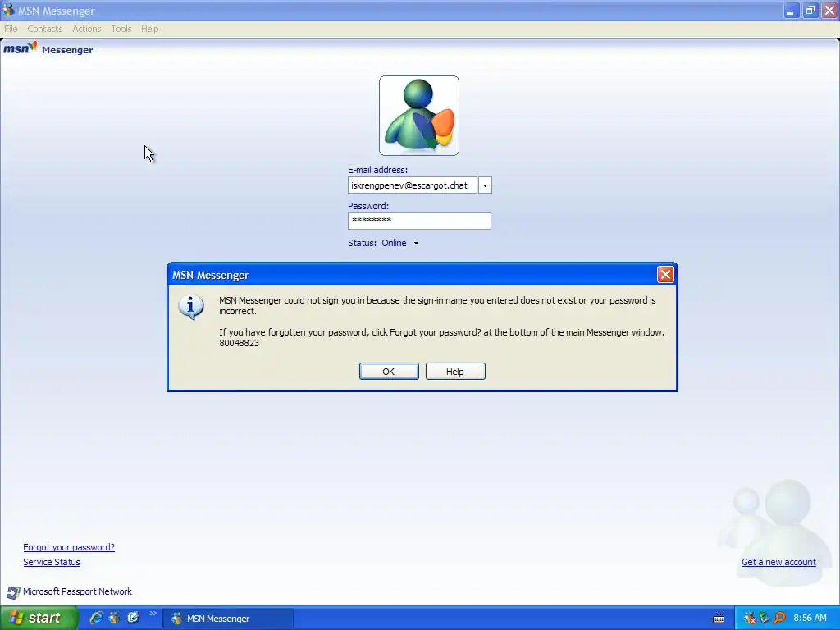Screen dimensions: 840x630
Task: Restore down the MSN Messenger window
Action: [x=810, y=10]
